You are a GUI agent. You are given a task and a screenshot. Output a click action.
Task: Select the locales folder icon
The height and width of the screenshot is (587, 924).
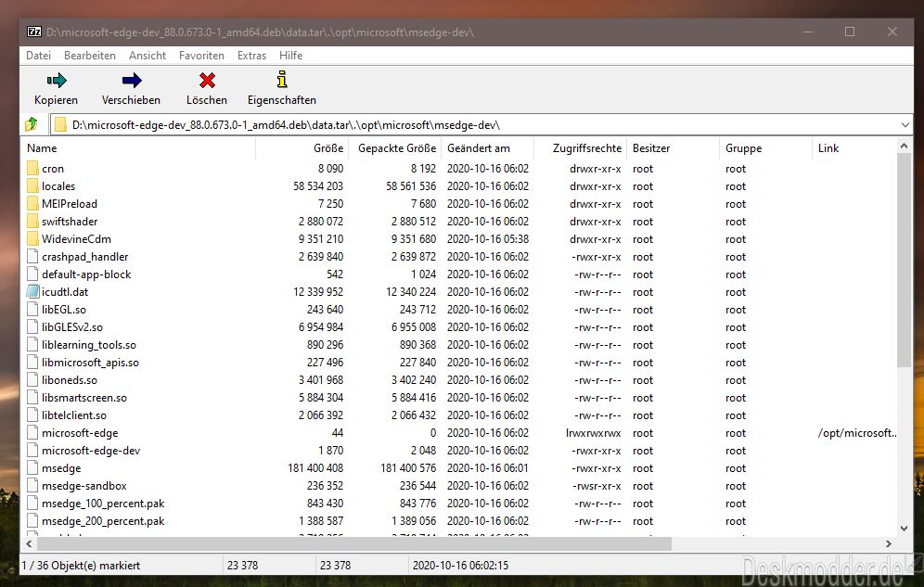32,186
